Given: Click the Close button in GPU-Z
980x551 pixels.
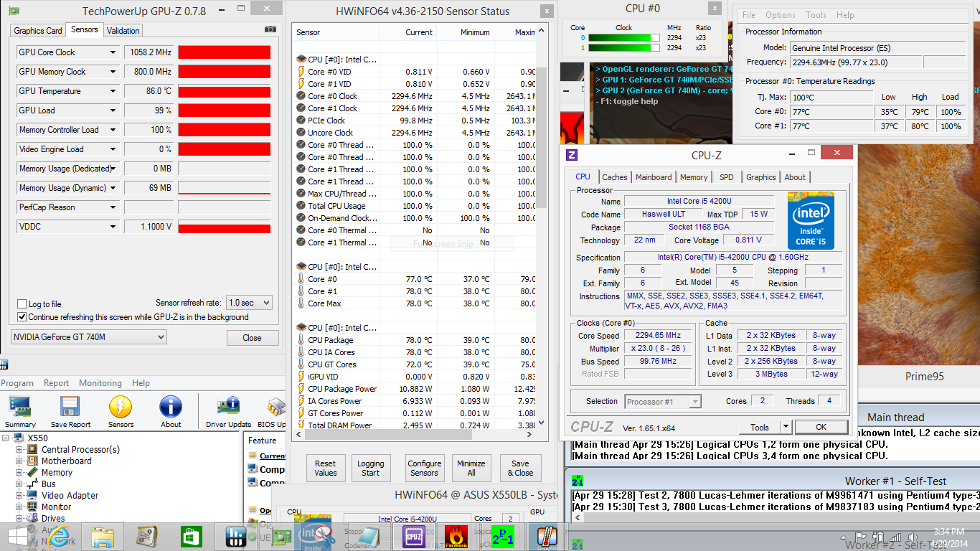Looking at the screenshot, I should 253,338.
